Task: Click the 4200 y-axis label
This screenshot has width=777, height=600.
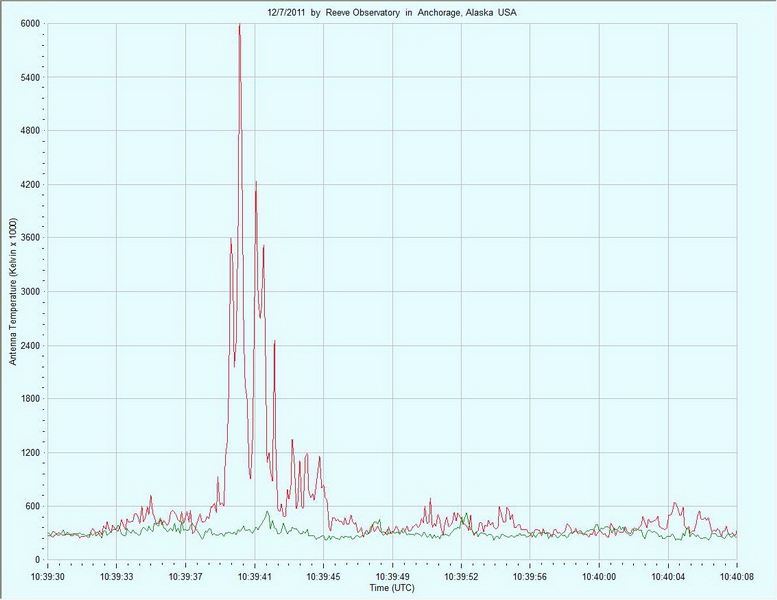Action: pyautogui.click(x=30, y=184)
